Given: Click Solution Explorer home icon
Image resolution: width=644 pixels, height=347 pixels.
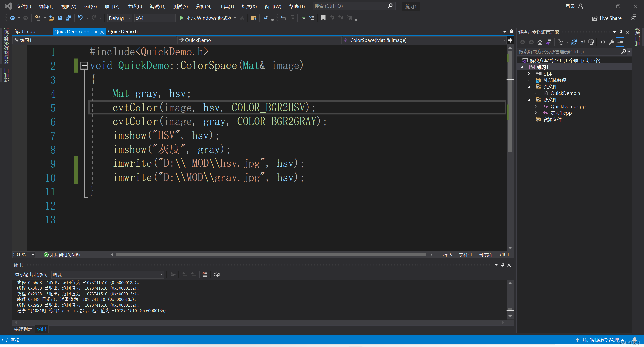Looking at the screenshot, I should coord(540,42).
